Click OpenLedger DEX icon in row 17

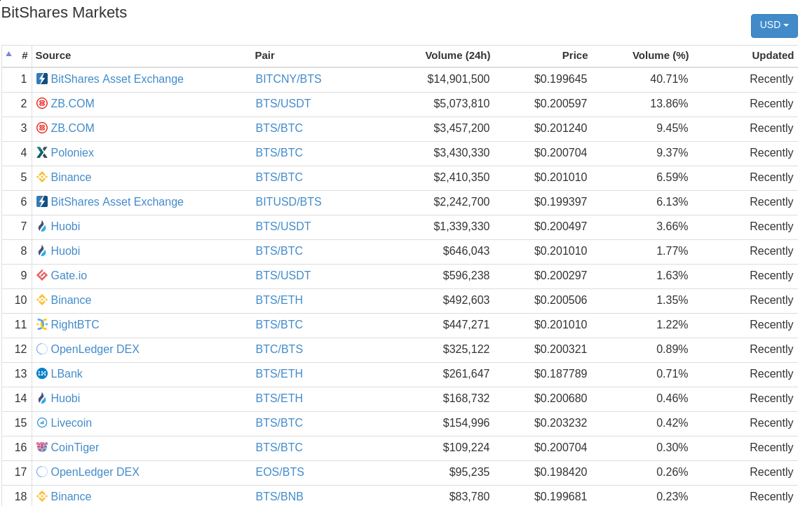42,472
